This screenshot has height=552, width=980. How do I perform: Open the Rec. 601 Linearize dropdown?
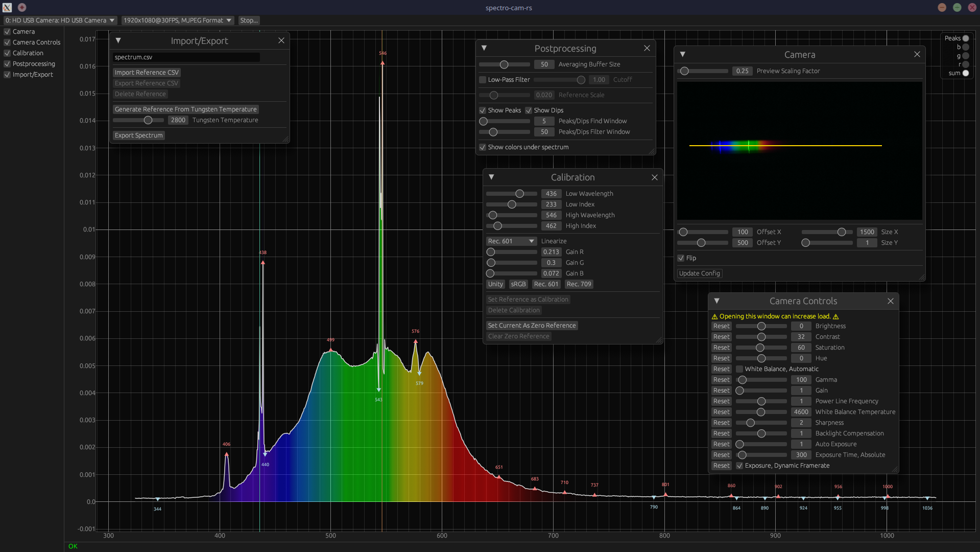click(511, 241)
